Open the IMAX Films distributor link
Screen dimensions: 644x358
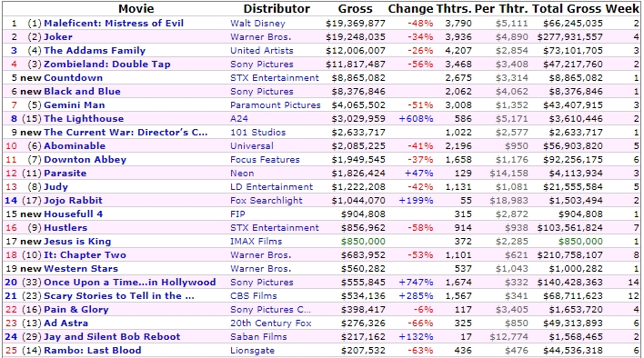point(257,241)
